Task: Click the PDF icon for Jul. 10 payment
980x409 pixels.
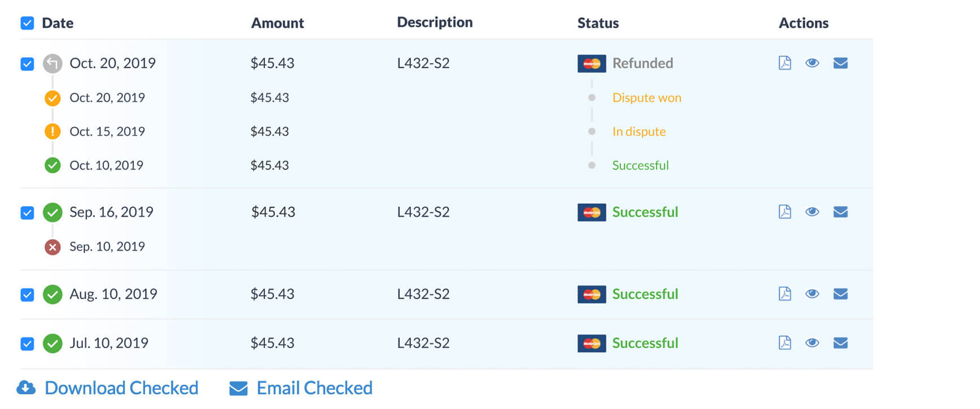Action: click(785, 343)
